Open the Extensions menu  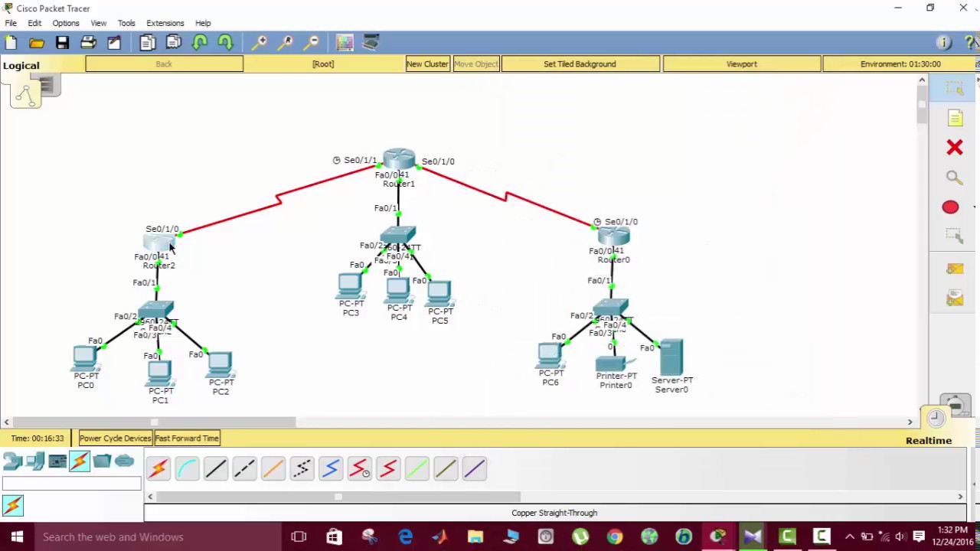tap(165, 23)
